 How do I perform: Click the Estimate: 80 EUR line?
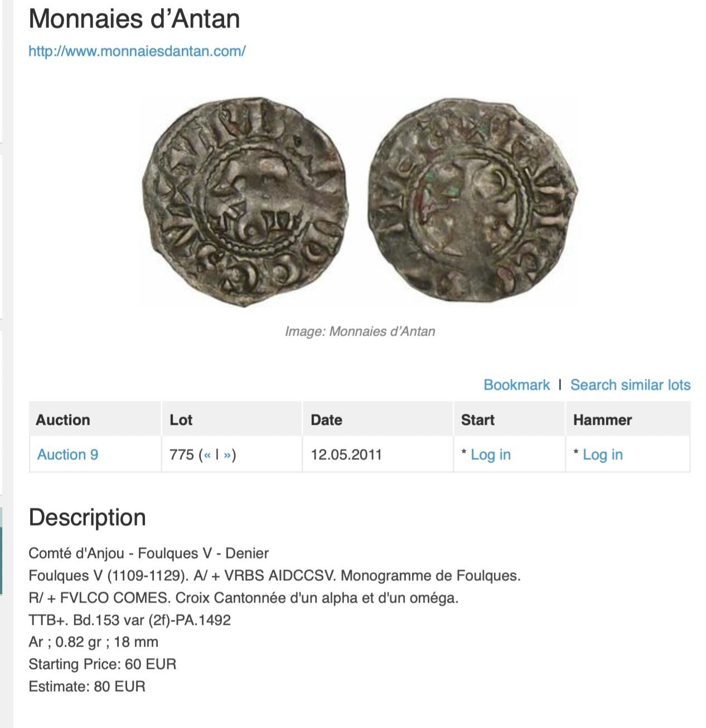click(87, 687)
